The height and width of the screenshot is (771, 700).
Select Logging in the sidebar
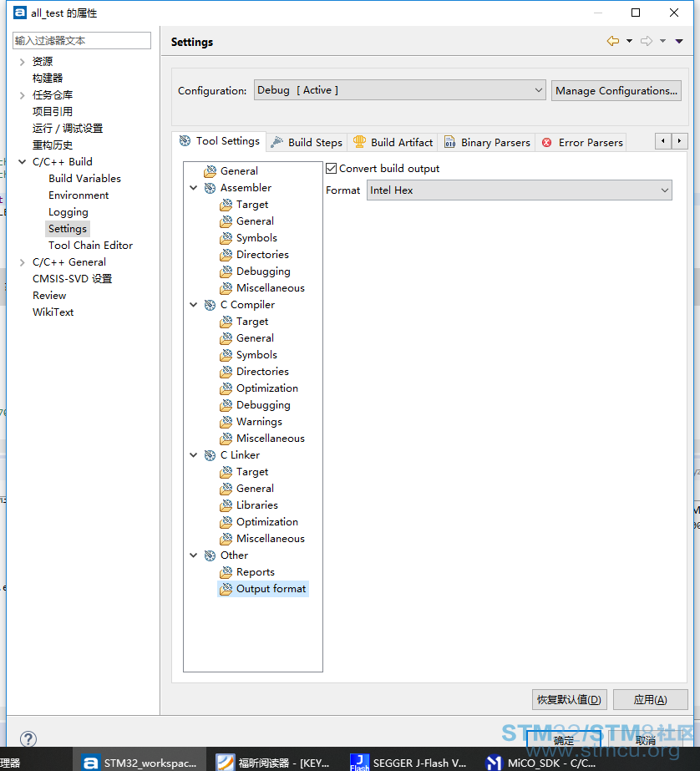[x=68, y=212]
